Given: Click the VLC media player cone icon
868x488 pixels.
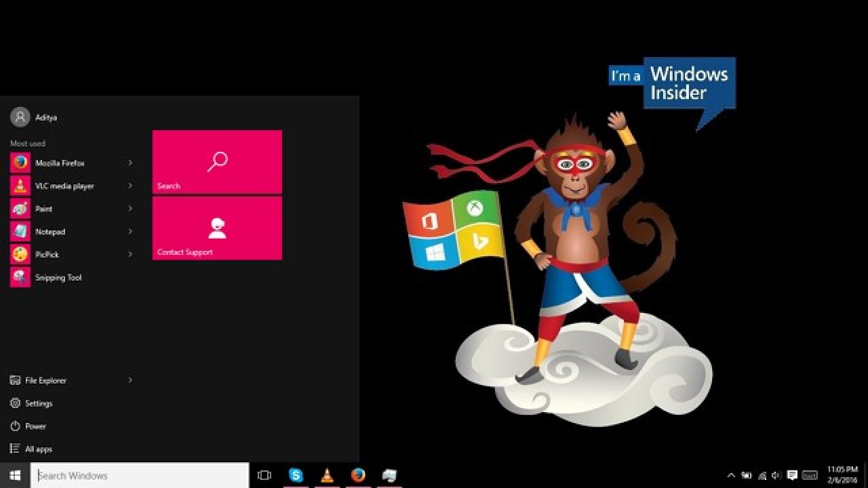Looking at the screenshot, I should [x=20, y=186].
